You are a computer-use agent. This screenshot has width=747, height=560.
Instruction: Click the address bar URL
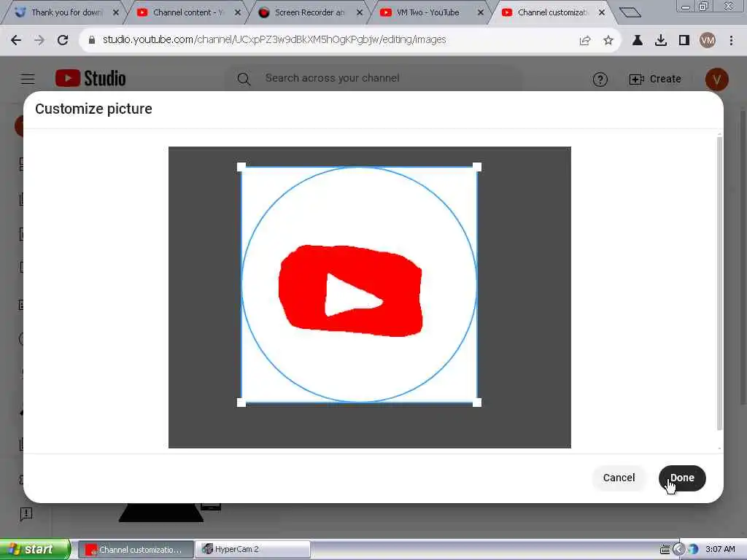tap(274, 39)
